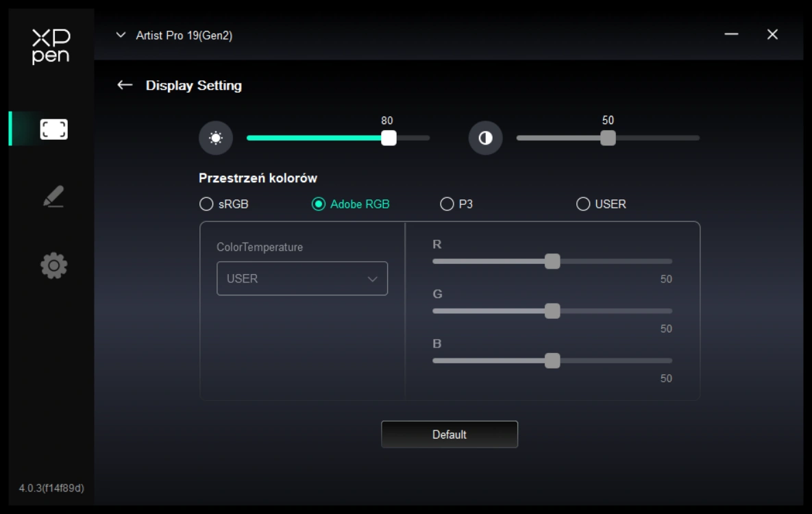Expand the ColorTemperature USER dropdown
This screenshot has width=812, height=514.
pyautogui.click(x=302, y=279)
